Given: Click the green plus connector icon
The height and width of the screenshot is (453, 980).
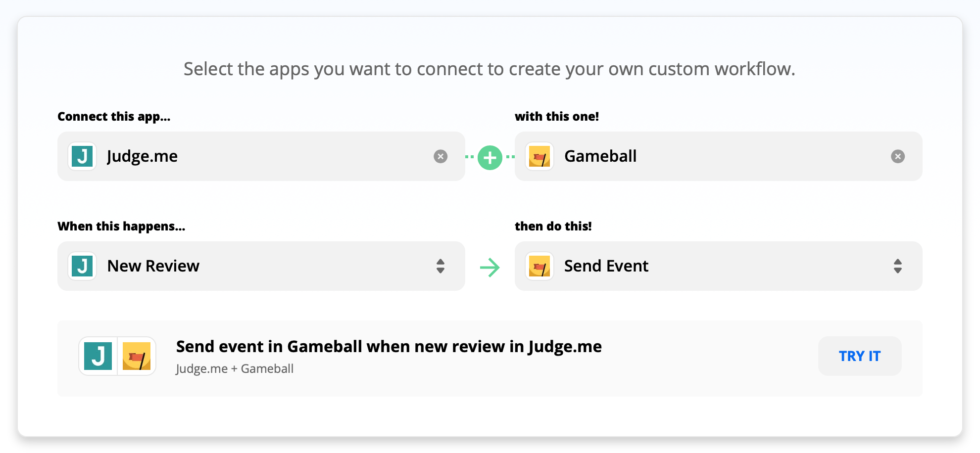Looking at the screenshot, I should click(490, 158).
